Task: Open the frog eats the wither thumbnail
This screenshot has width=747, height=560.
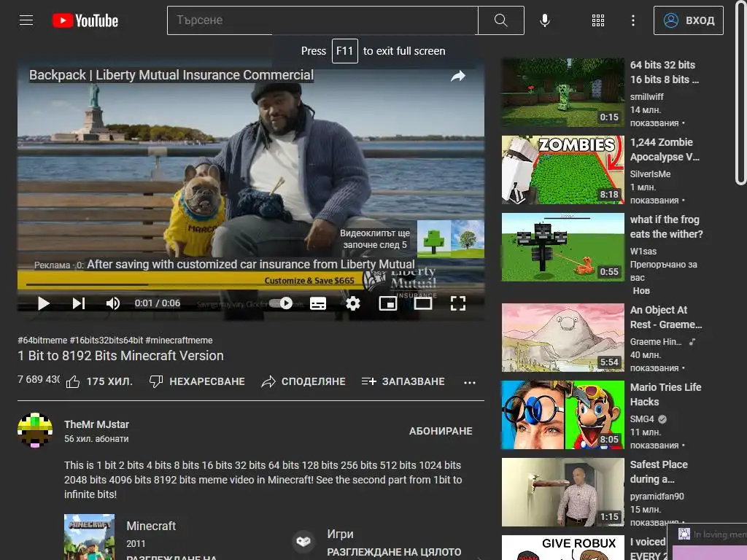Action: (x=562, y=247)
